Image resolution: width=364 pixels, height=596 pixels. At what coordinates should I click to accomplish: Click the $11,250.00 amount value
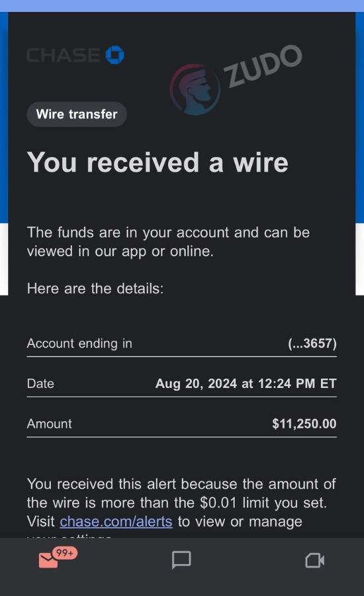304,424
